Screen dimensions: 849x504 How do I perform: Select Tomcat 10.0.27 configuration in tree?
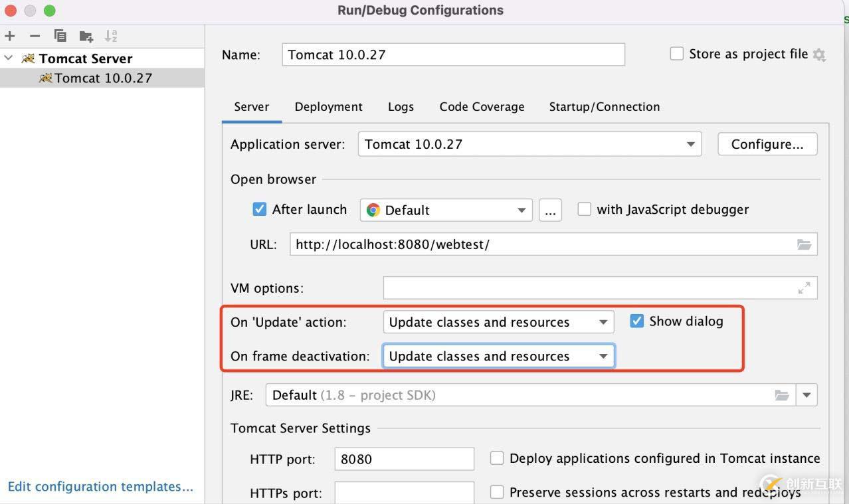point(102,78)
